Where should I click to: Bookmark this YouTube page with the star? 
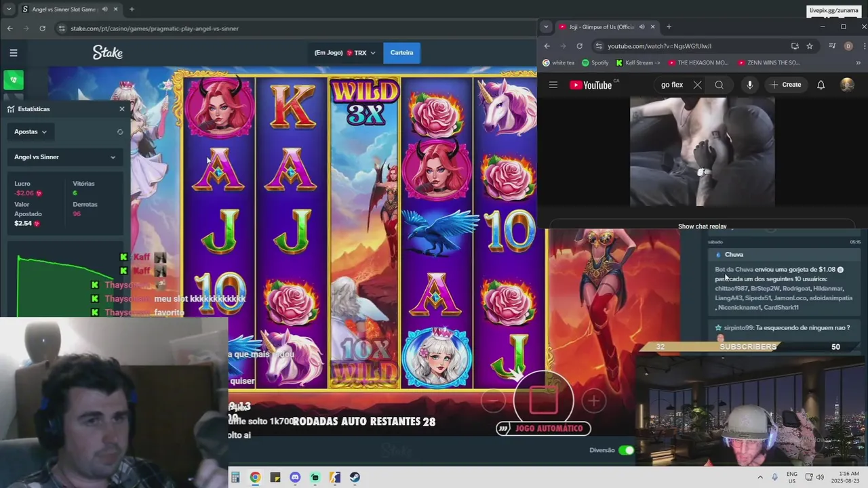[x=810, y=46]
